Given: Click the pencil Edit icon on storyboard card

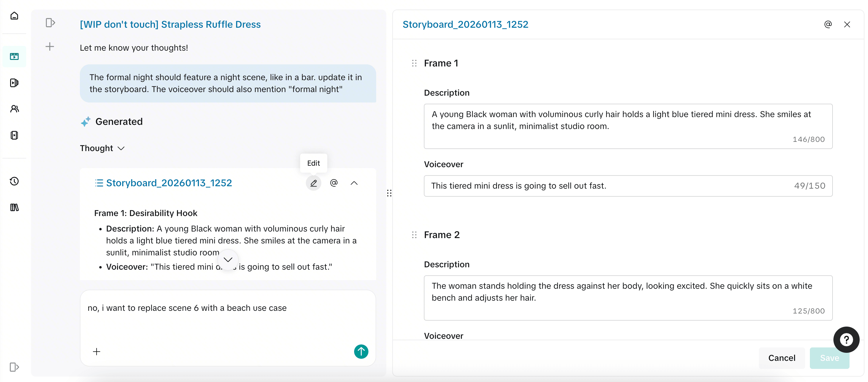Looking at the screenshot, I should pos(313,183).
